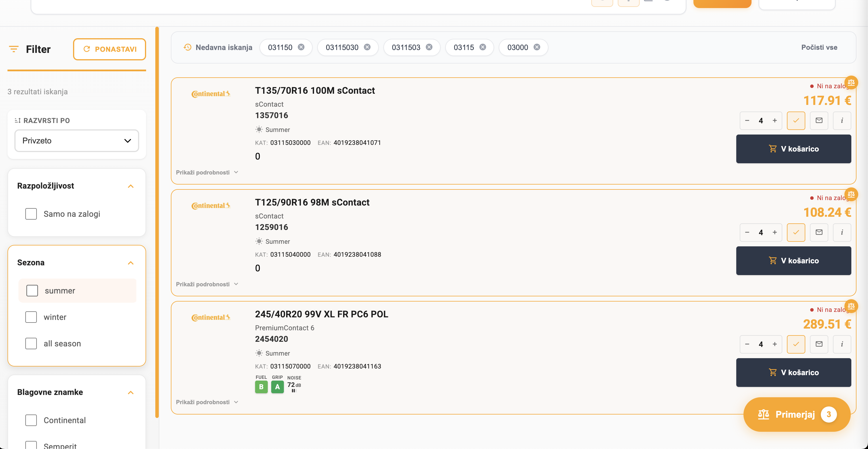Increase quantity for 245/40R20 PC6
This screenshot has height=449, width=868.
click(775, 344)
